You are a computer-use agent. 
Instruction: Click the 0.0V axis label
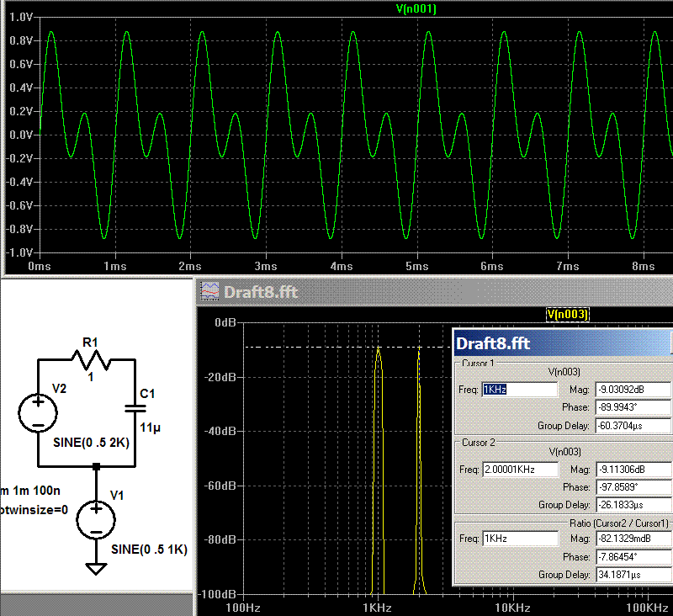(x=22, y=135)
